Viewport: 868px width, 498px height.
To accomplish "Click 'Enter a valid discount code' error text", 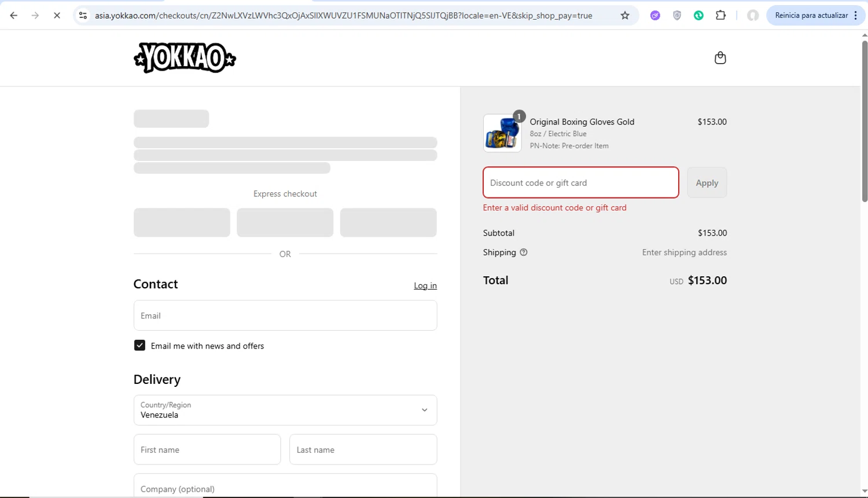I will pos(555,207).
